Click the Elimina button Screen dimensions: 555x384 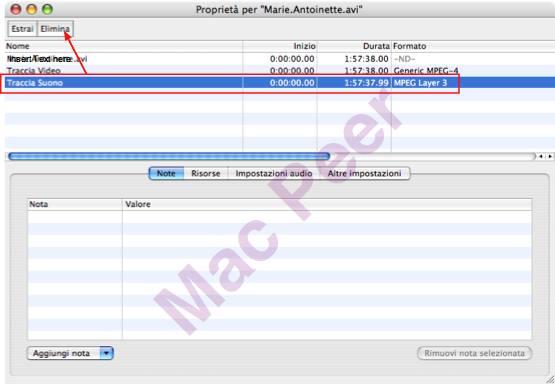(x=55, y=29)
